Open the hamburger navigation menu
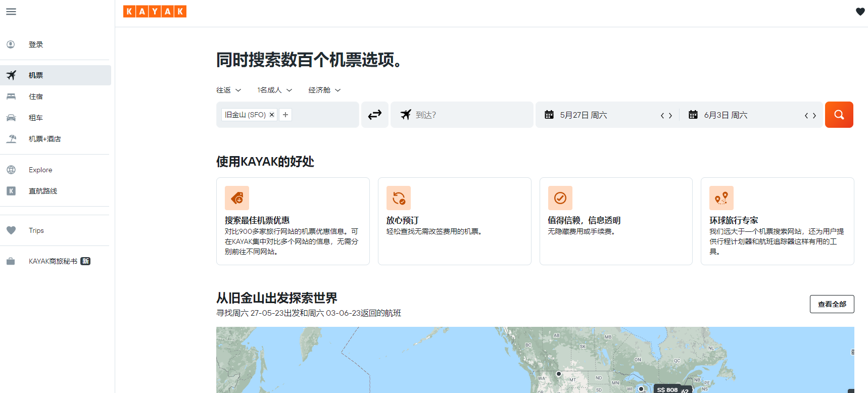This screenshot has width=868, height=393. click(11, 12)
